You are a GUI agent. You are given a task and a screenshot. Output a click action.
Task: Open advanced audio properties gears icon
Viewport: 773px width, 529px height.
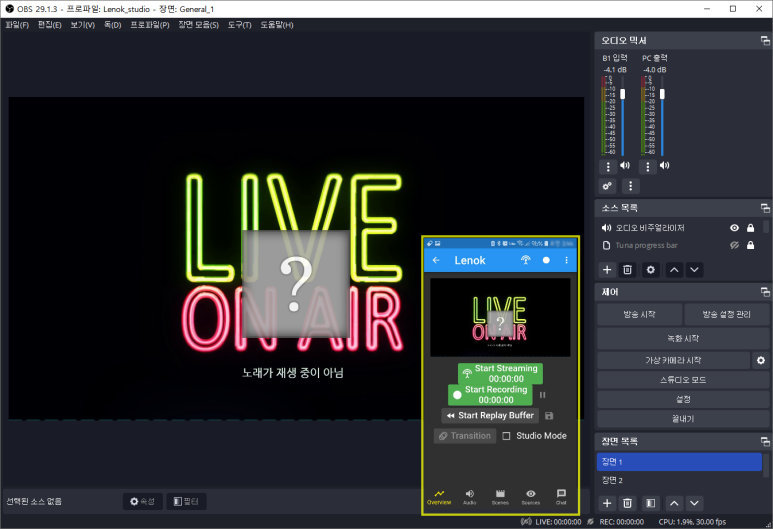(x=607, y=186)
